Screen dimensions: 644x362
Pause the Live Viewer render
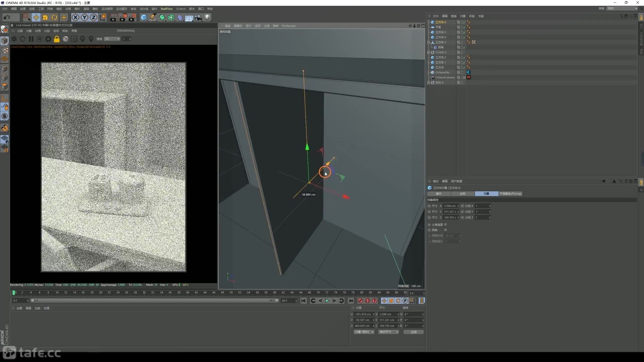pyautogui.click(x=31, y=39)
